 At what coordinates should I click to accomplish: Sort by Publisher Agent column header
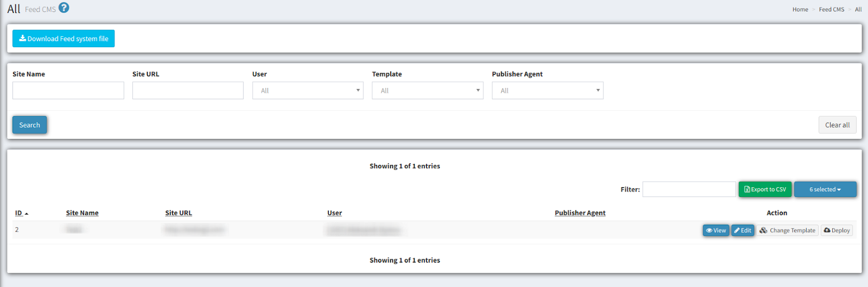pos(580,213)
